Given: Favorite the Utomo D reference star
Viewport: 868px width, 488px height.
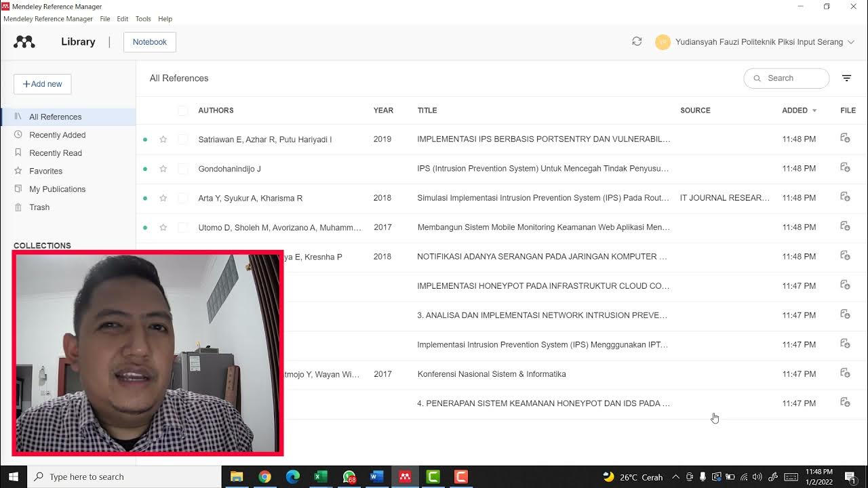Looking at the screenshot, I should pyautogui.click(x=163, y=227).
